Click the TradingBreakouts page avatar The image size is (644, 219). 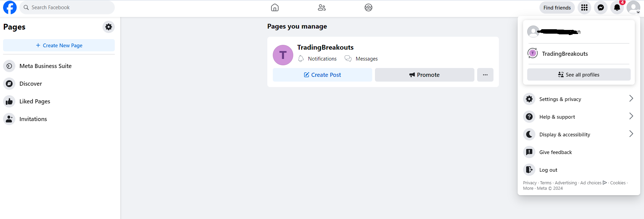pos(283,55)
